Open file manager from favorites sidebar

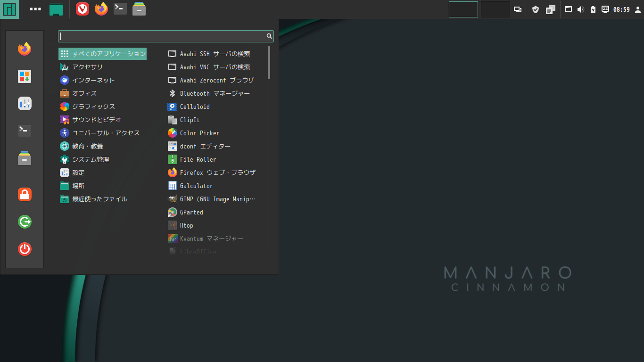click(25, 158)
